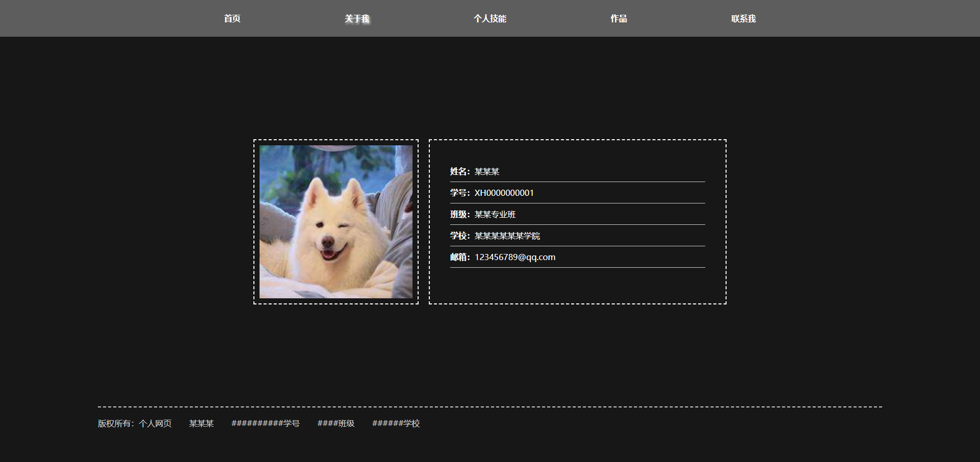Viewport: 980px width, 462px height.
Task: Click the 邮箱 label
Action: [460, 257]
